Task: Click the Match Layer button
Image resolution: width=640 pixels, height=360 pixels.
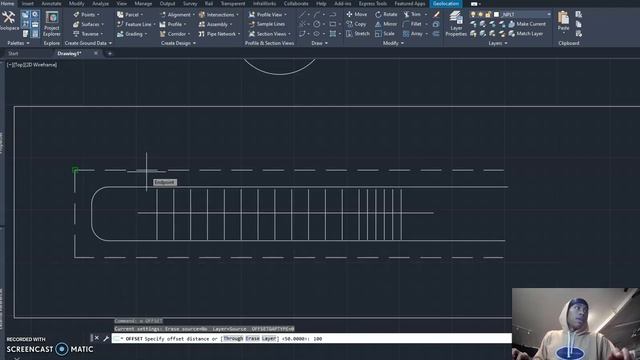Action: (x=526, y=34)
